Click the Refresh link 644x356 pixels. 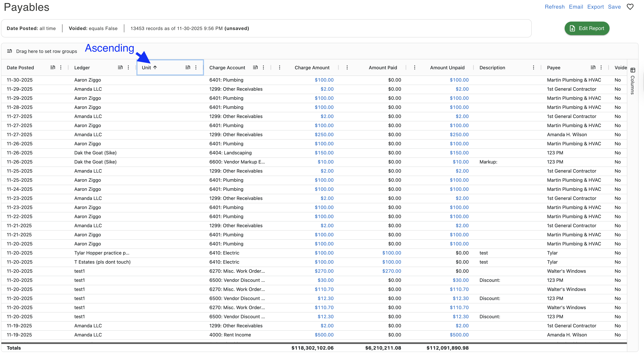click(x=555, y=7)
